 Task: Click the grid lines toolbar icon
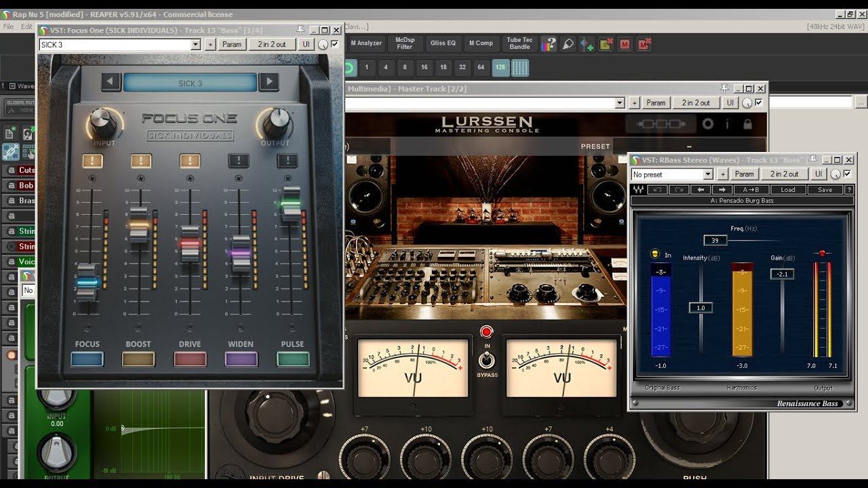519,68
